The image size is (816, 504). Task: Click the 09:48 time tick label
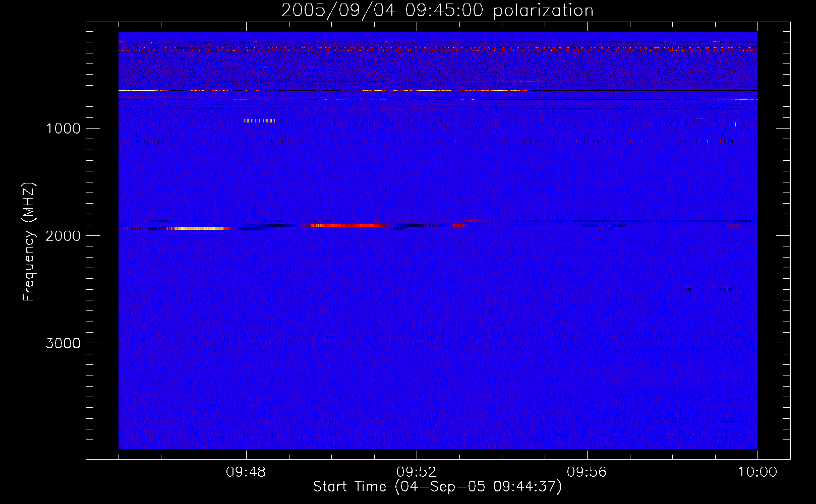click(x=246, y=472)
